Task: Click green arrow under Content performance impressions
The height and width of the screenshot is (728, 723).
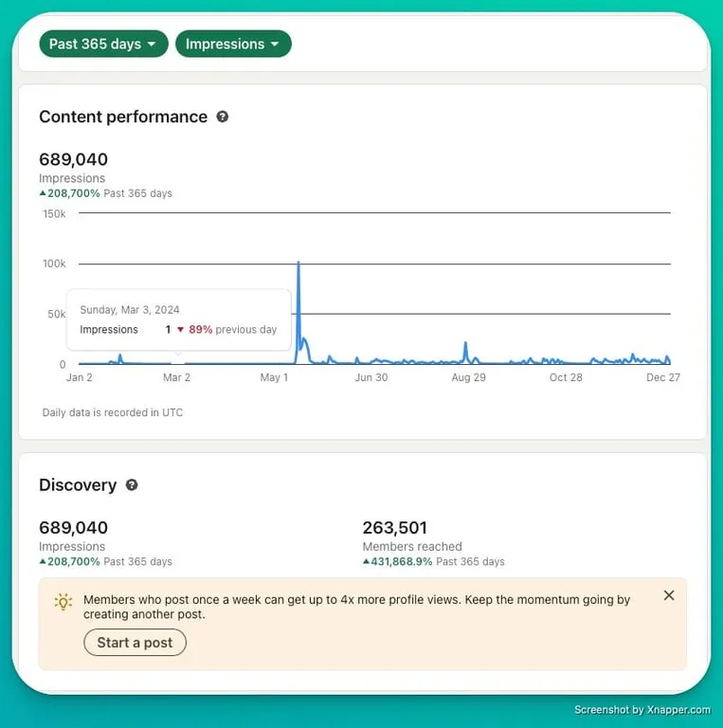Action: (x=43, y=193)
